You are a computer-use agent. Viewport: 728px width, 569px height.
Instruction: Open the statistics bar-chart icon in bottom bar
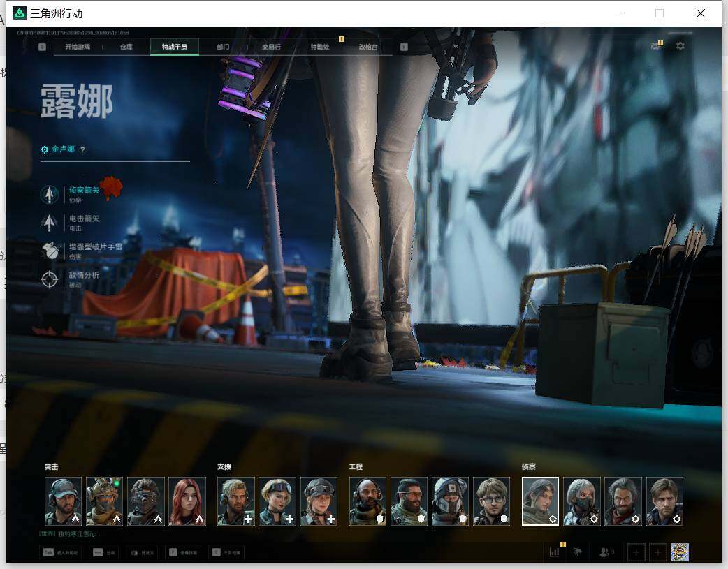[x=554, y=552]
